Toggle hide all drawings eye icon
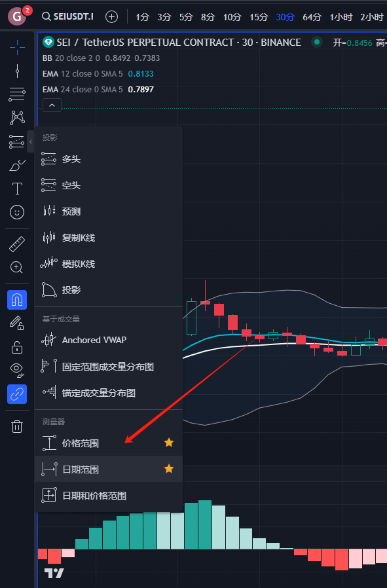The image size is (387, 588). pos(17,370)
